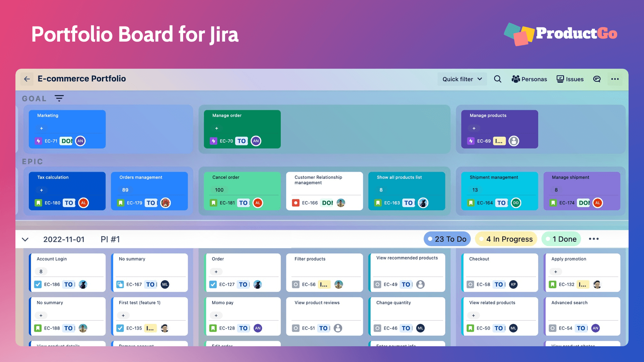Click the ellipsis menu on PI #1

coord(594,239)
